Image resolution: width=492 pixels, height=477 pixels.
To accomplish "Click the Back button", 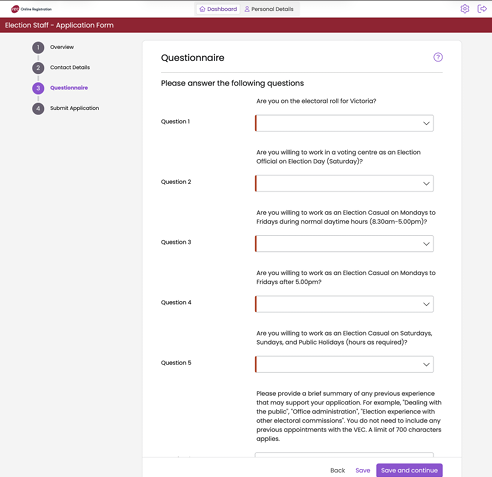I will (337, 470).
